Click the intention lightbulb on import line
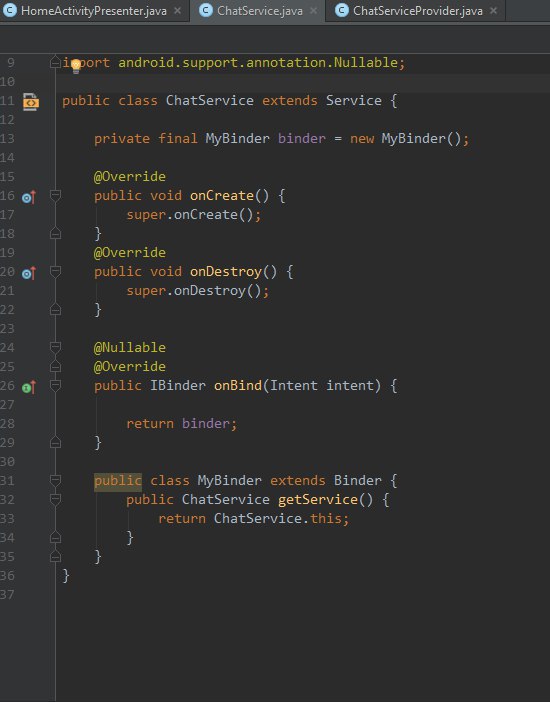Image resolution: width=550 pixels, height=702 pixels. [76, 66]
